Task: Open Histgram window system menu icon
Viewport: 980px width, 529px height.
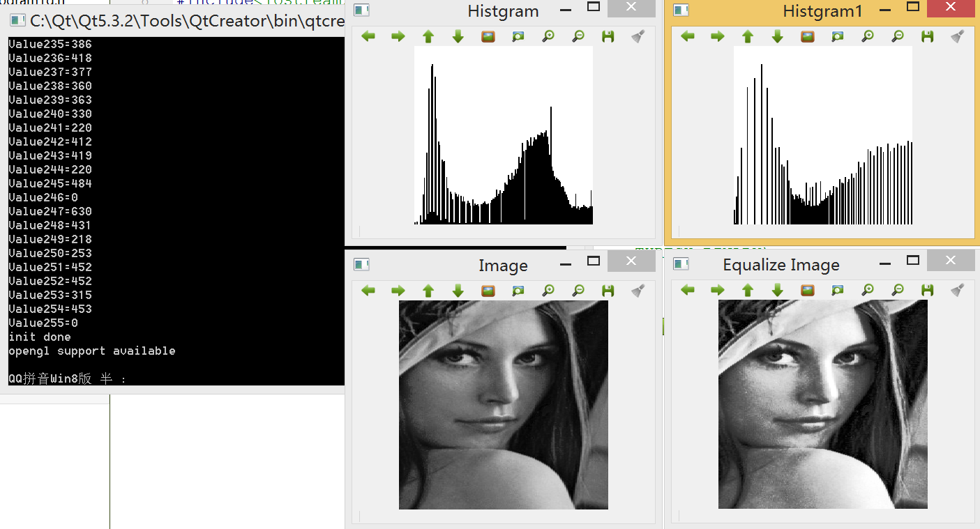Action: (x=361, y=10)
